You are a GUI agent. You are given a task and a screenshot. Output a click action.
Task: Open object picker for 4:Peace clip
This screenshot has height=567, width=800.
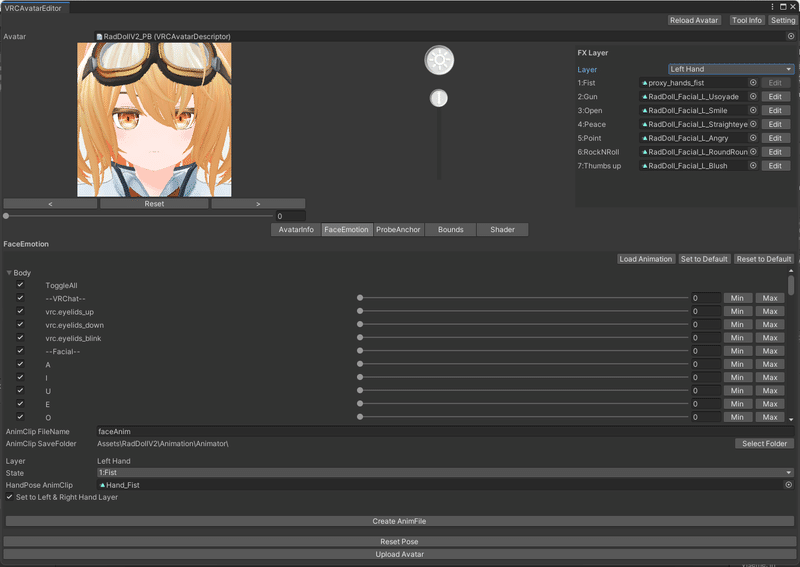[753, 124]
